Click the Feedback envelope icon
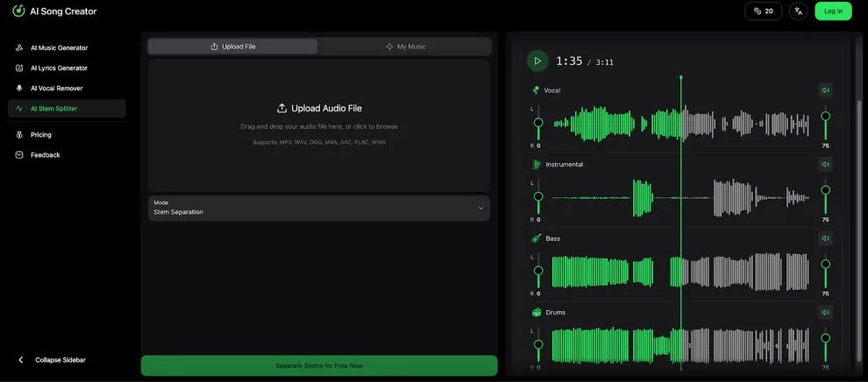The height and width of the screenshot is (382, 868). tap(19, 155)
